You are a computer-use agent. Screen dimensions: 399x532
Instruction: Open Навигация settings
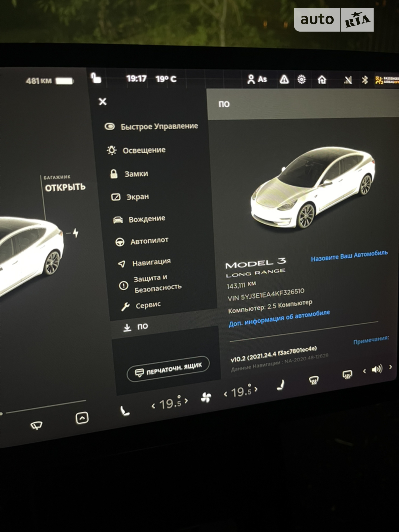tap(144, 263)
